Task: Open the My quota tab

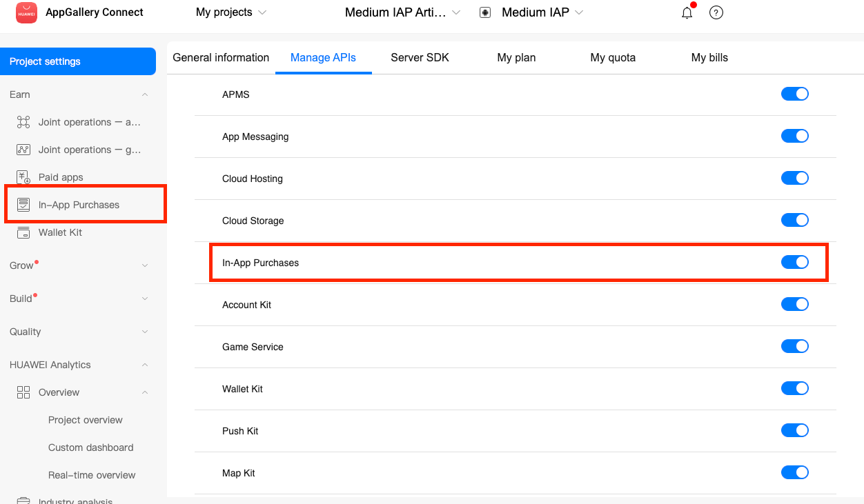Action: pyautogui.click(x=613, y=58)
